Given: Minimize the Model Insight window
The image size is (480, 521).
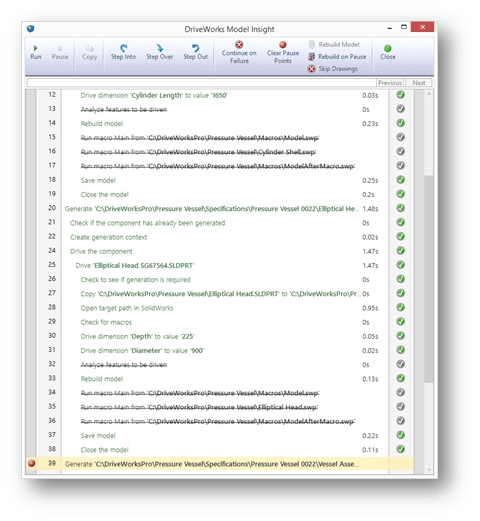Looking at the screenshot, I should 390,28.
